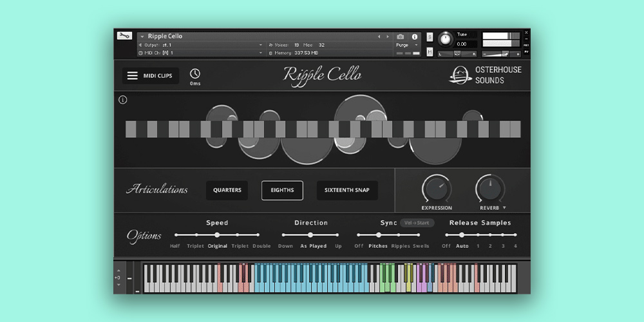The image size is (644, 322).
Task: Open the Purge dropdown
Action: (406, 45)
